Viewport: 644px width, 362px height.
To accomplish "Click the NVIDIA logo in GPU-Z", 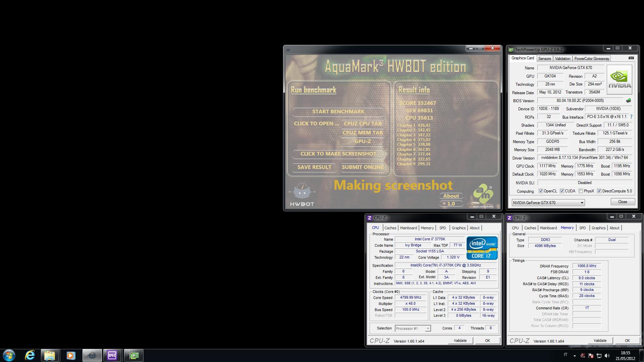I will click(619, 80).
